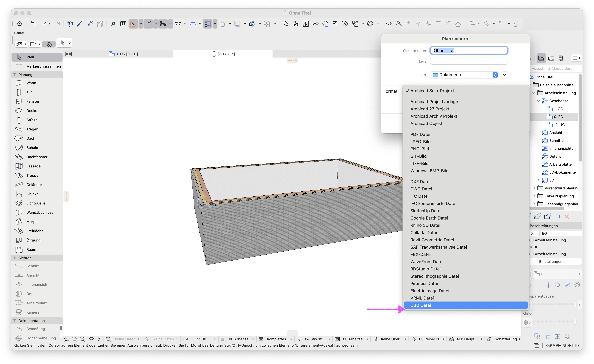Click the Undo arrow in the toolbar

click(46, 24)
